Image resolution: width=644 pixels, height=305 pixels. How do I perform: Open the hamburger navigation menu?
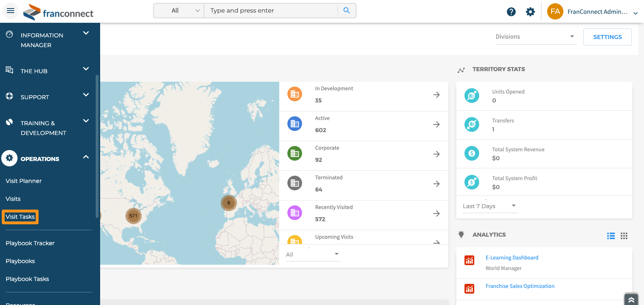(x=11, y=11)
